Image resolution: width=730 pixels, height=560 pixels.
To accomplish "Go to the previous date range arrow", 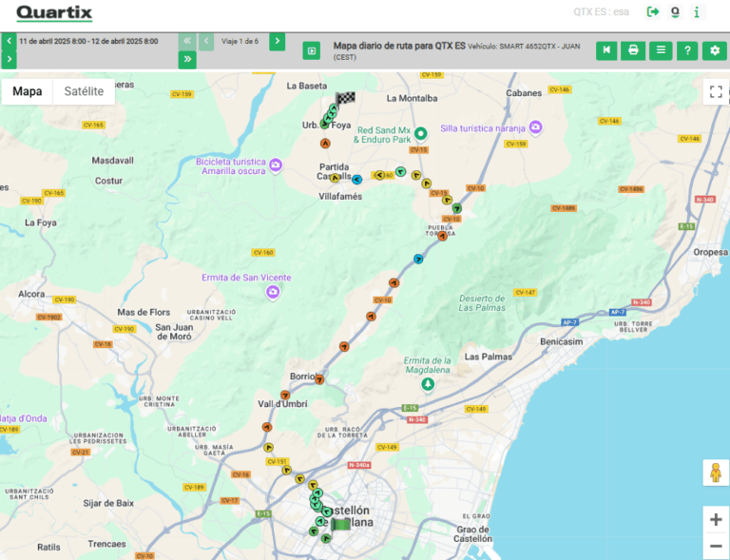I will (x=9, y=41).
